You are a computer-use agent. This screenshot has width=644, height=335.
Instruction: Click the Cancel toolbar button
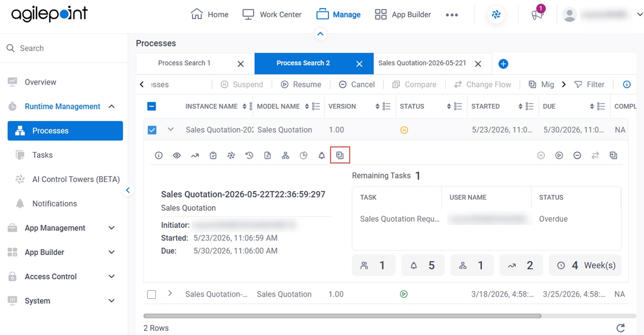(357, 85)
